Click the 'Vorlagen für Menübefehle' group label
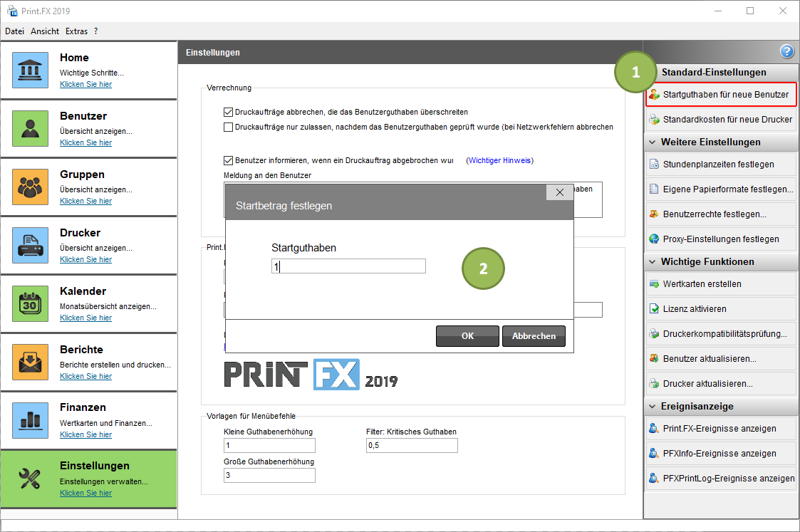The width and height of the screenshot is (800, 532). point(251,416)
